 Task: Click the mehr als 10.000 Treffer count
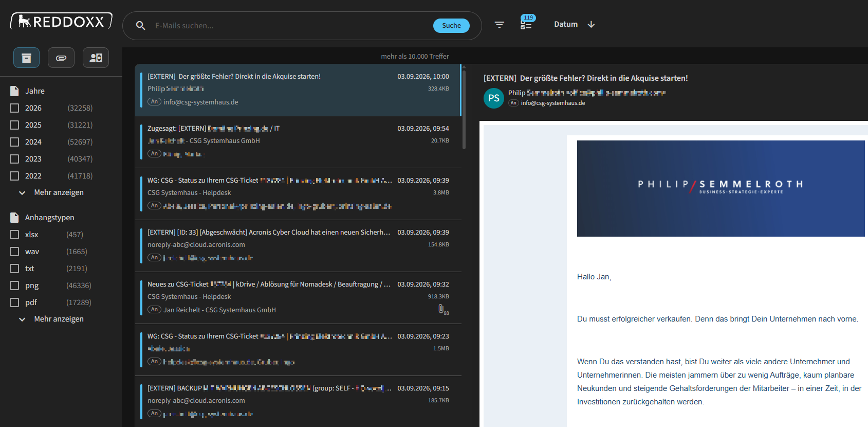click(415, 57)
